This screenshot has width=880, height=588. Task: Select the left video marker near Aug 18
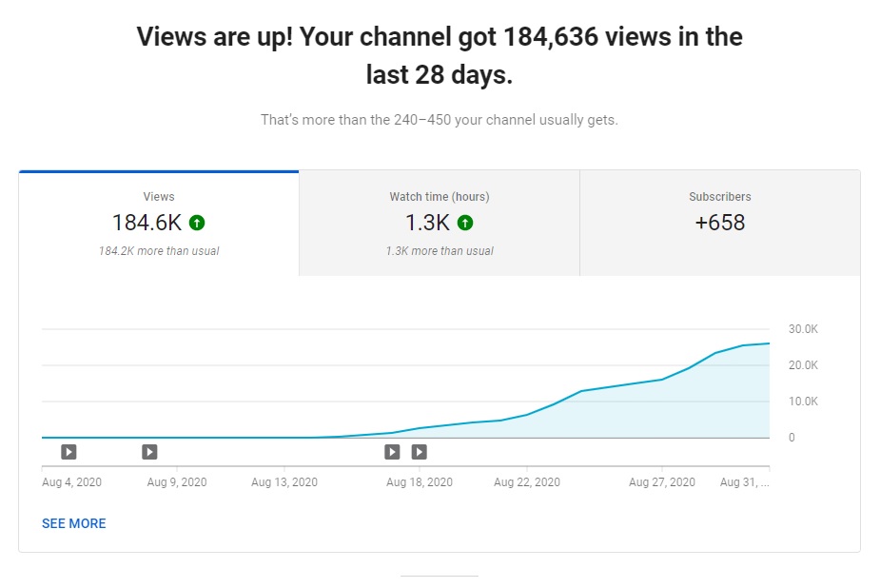pyautogui.click(x=392, y=452)
